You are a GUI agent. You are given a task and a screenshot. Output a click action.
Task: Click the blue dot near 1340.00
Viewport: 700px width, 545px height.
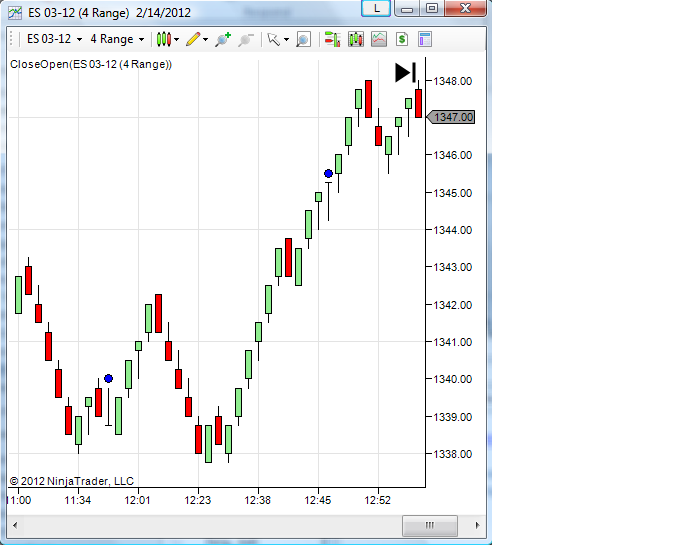pyautogui.click(x=108, y=379)
